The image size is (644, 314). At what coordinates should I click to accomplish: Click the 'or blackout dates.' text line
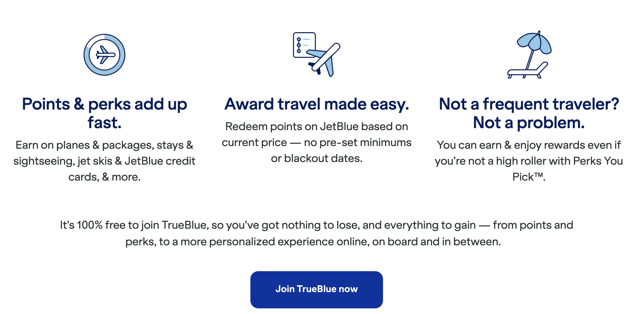317,158
